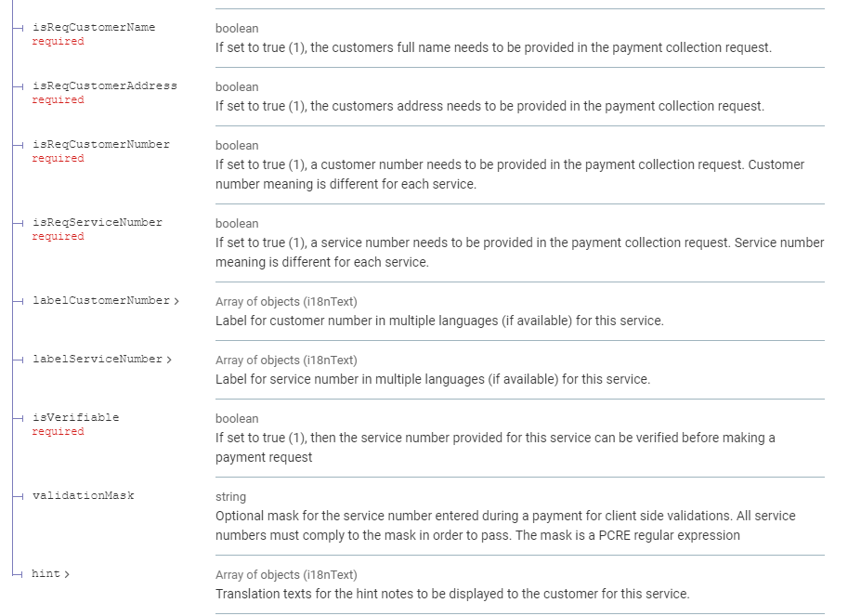Click the 'required' label under isVerifiable

[58, 432]
